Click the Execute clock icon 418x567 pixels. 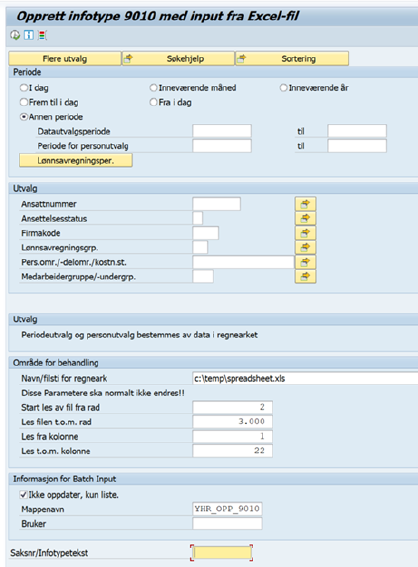coord(15,35)
